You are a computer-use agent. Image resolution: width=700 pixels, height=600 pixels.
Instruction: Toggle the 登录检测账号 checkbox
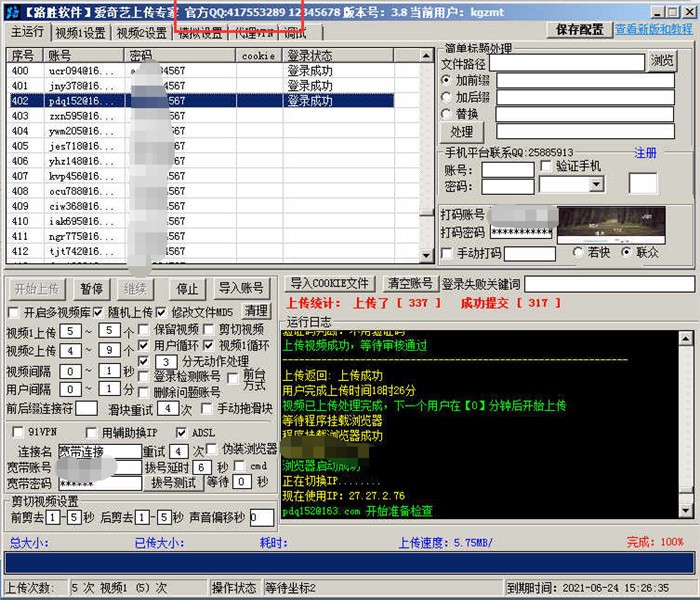tap(144, 377)
